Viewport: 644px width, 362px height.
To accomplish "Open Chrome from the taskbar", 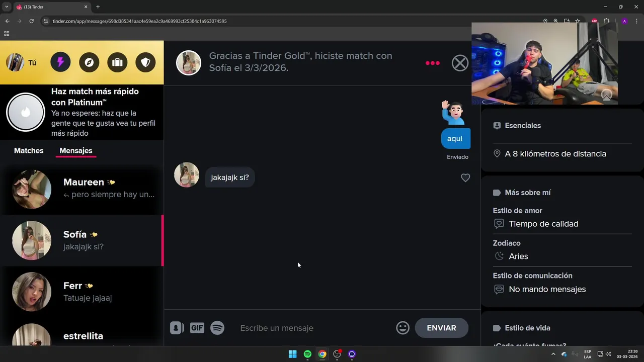I will pyautogui.click(x=322, y=354).
